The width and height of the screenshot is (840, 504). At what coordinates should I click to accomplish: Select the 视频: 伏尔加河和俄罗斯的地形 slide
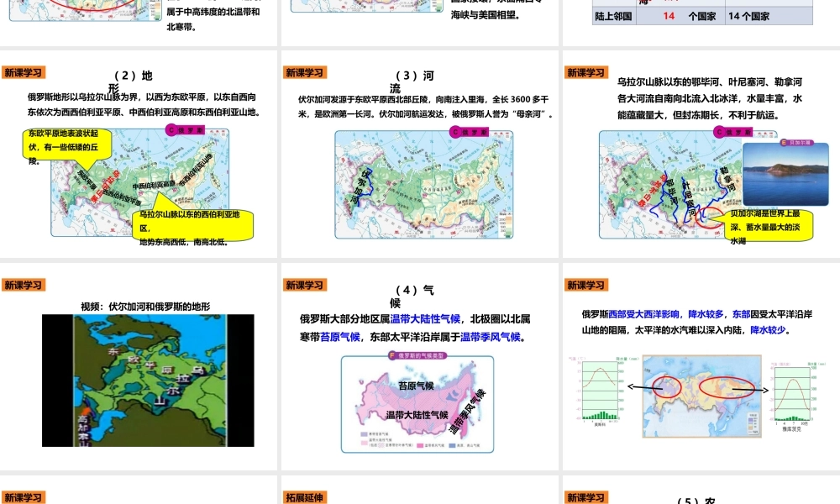pyautogui.click(x=139, y=366)
